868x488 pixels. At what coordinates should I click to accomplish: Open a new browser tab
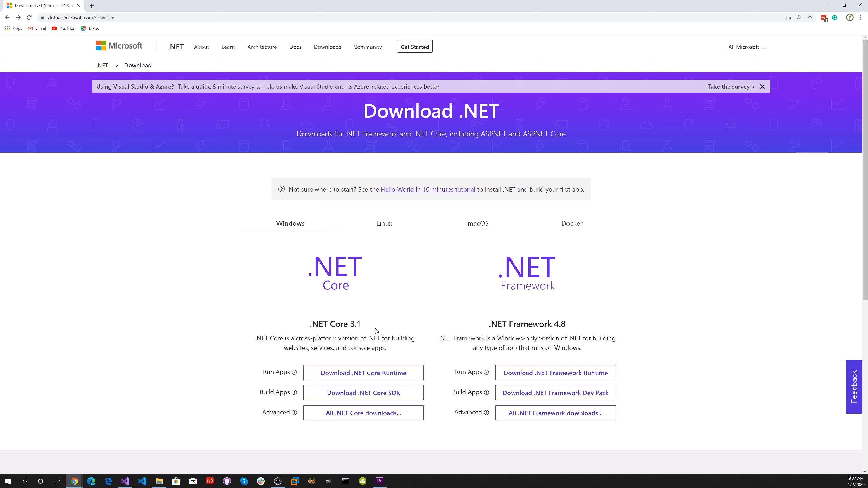coord(91,5)
